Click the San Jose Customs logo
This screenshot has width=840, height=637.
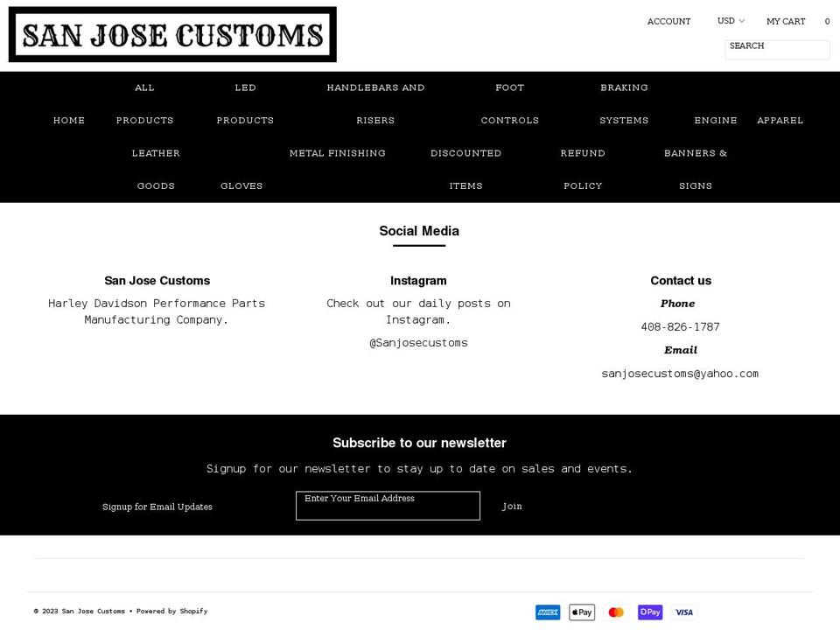point(172,34)
